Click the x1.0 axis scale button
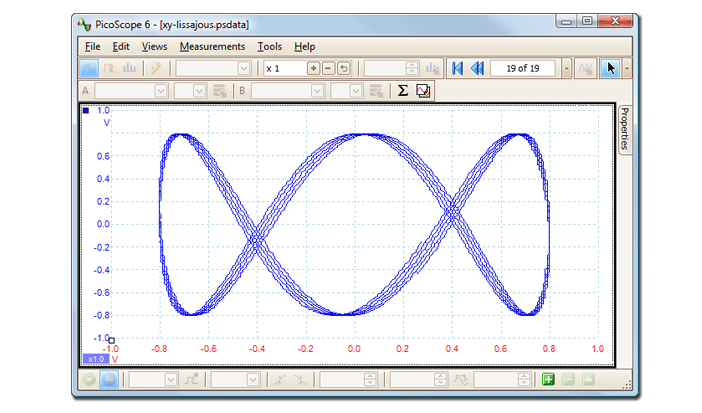 pyautogui.click(x=95, y=359)
